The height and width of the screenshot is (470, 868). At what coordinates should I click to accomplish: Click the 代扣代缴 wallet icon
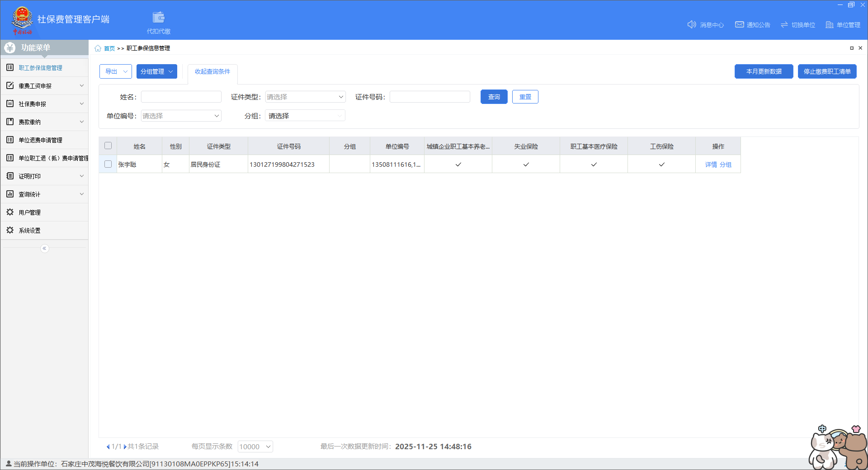pos(158,18)
